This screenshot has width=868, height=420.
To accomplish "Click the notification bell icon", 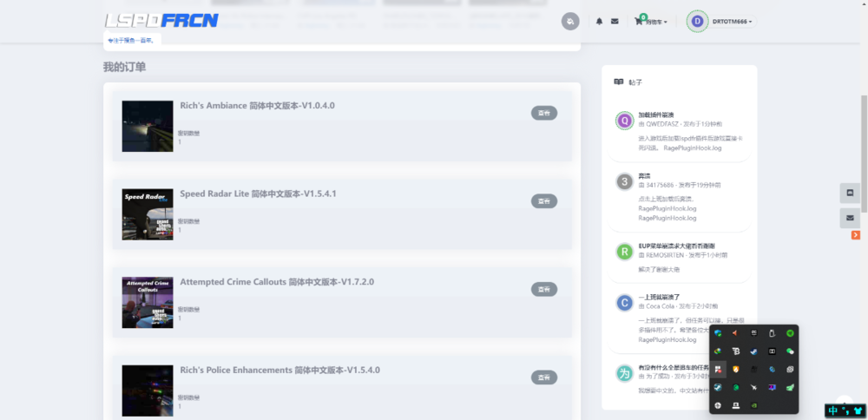I will pos(599,22).
